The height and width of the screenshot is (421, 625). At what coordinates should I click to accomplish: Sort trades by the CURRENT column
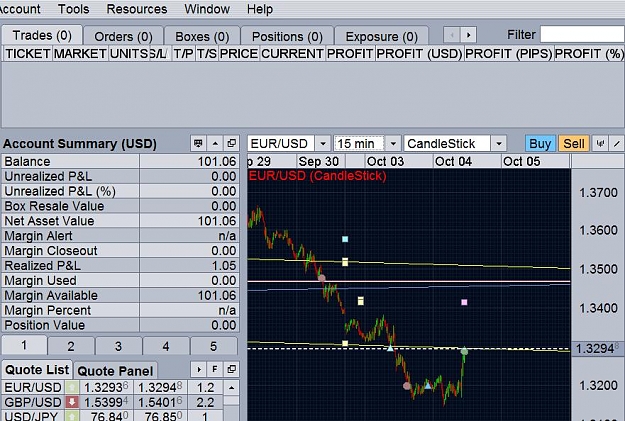[x=292, y=53]
